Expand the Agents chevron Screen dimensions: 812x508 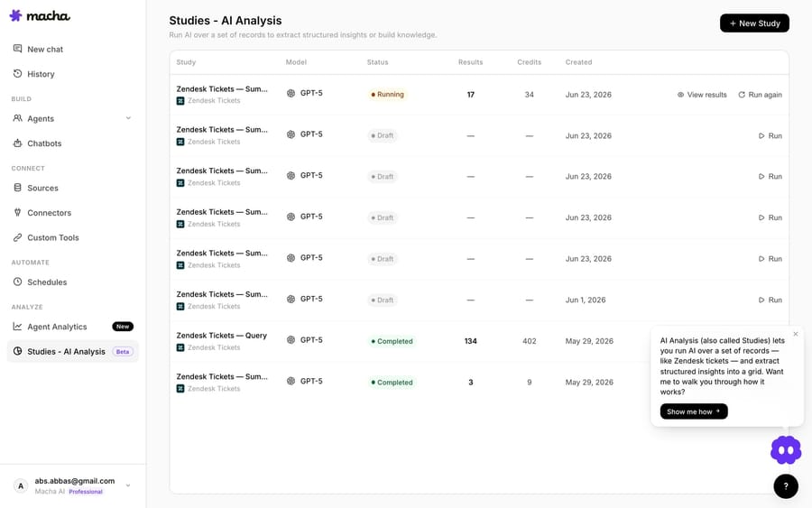coord(128,118)
